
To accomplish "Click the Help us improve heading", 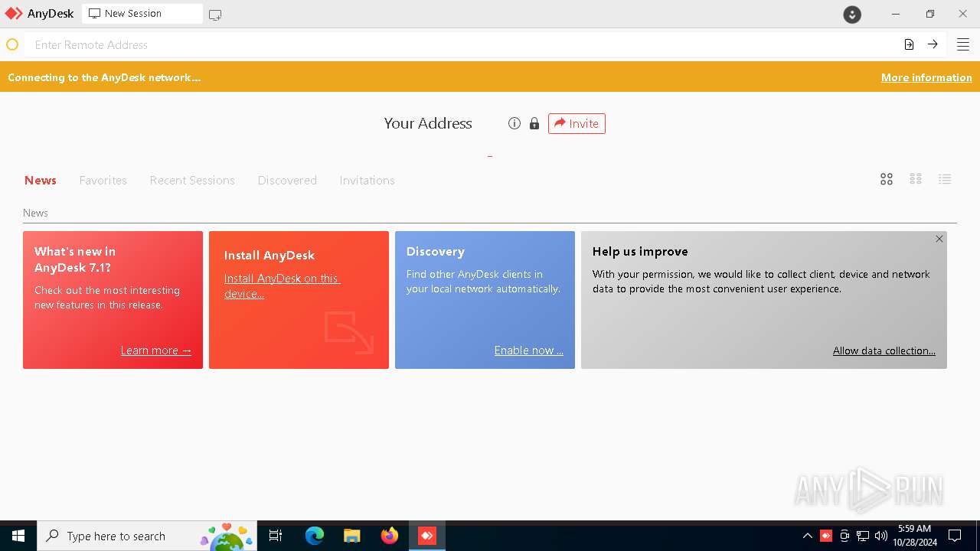I will [x=640, y=251].
